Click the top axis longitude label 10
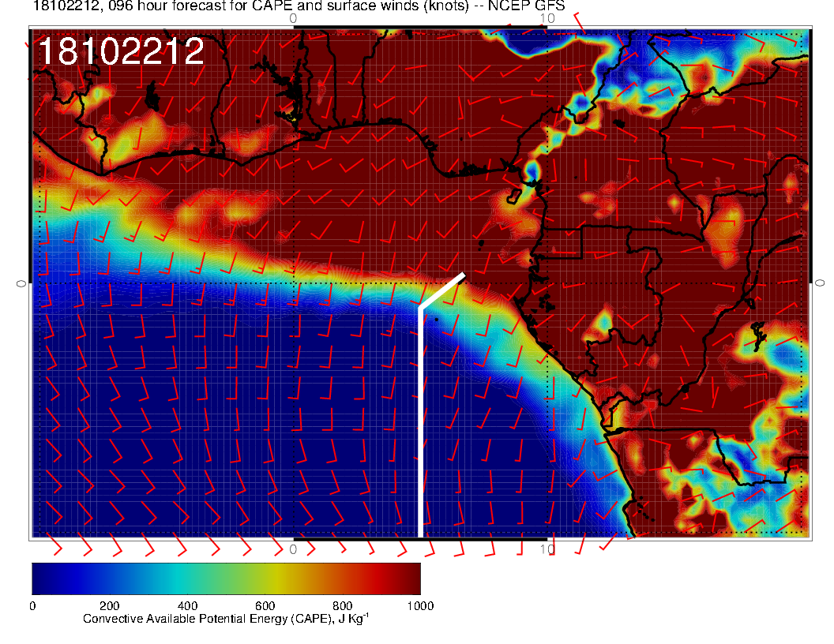834x644 pixels. [x=544, y=18]
